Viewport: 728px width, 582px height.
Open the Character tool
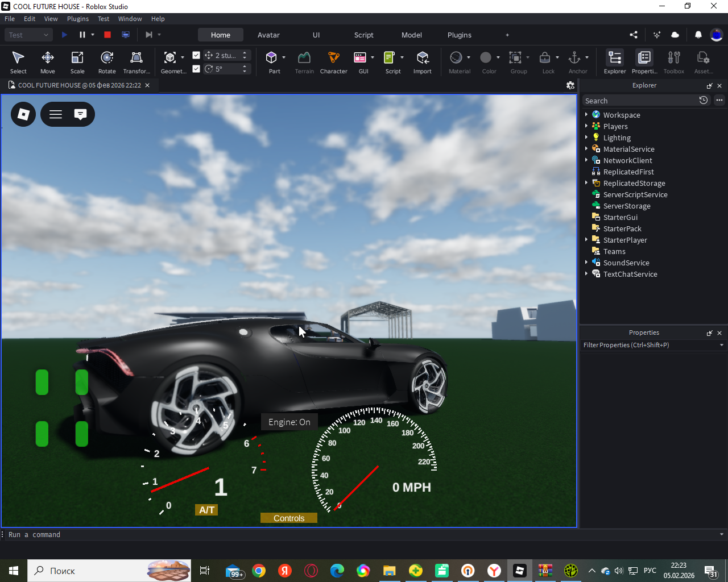tap(334, 62)
